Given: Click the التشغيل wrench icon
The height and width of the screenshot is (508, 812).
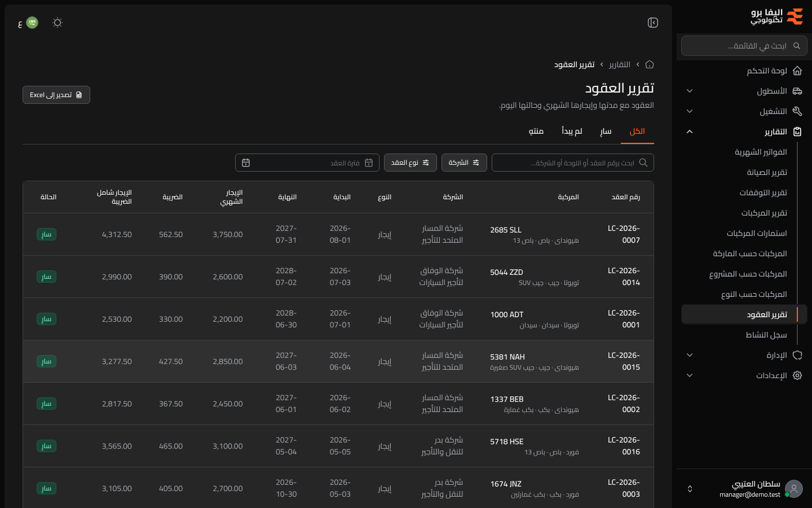Looking at the screenshot, I should click(x=797, y=111).
